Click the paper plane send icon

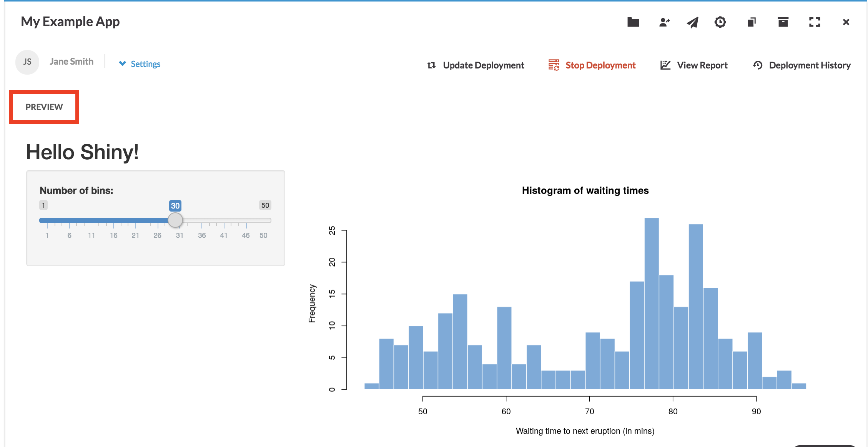click(692, 22)
